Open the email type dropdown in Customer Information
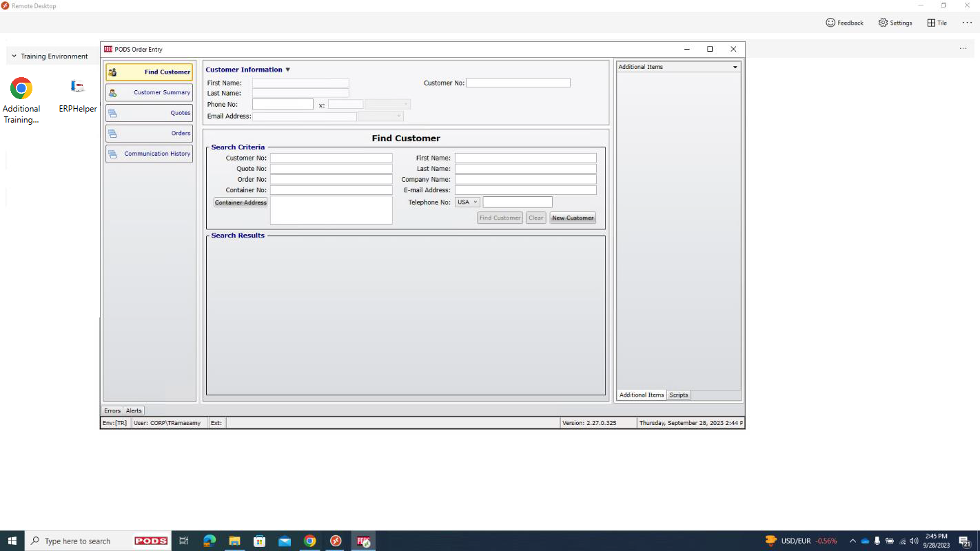 (x=380, y=116)
